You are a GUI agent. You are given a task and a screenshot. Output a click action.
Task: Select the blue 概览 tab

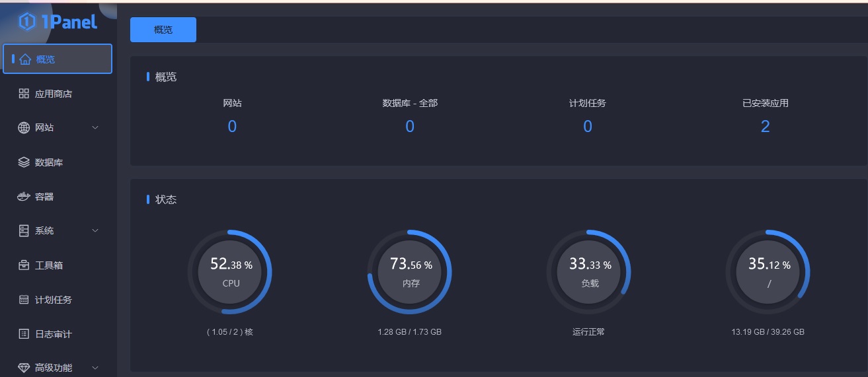(x=163, y=30)
